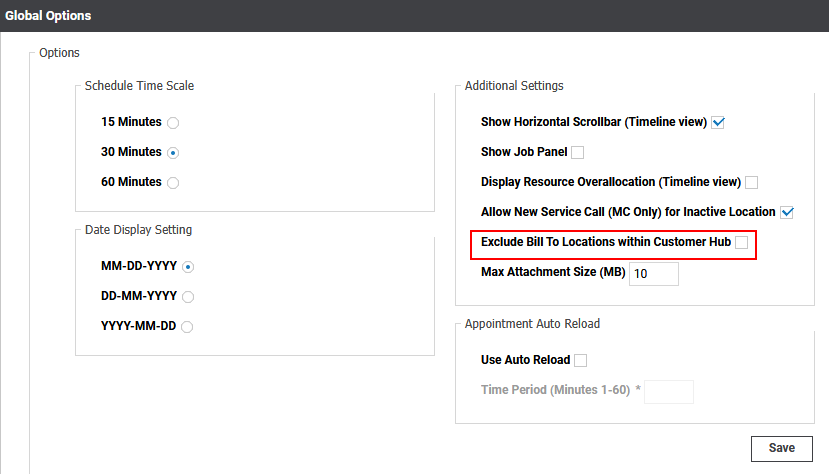Toggle Display Resource Overallocation checkbox
Image resolution: width=834 pixels, height=474 pixels.
[751, 182]
